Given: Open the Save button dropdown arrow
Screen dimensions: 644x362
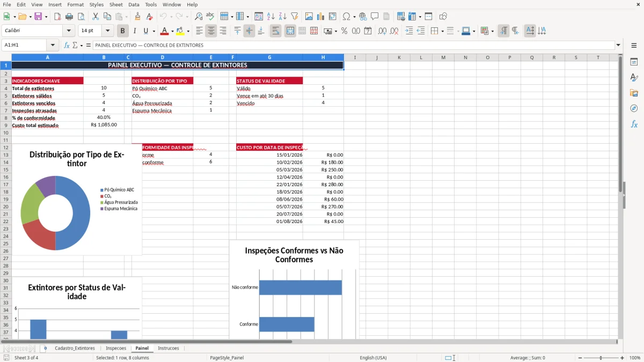Looking at the screenshot, I should 46,17.
